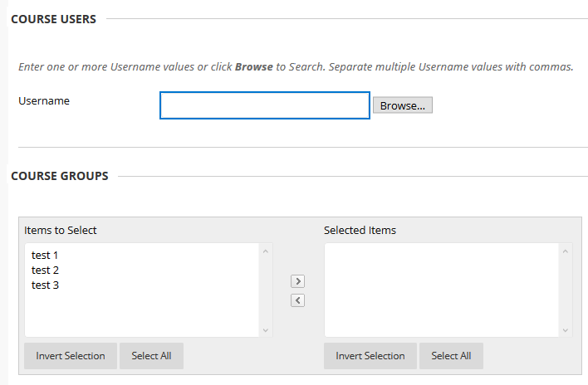Click the move-right arrow between the lists

tap(298, 281)
